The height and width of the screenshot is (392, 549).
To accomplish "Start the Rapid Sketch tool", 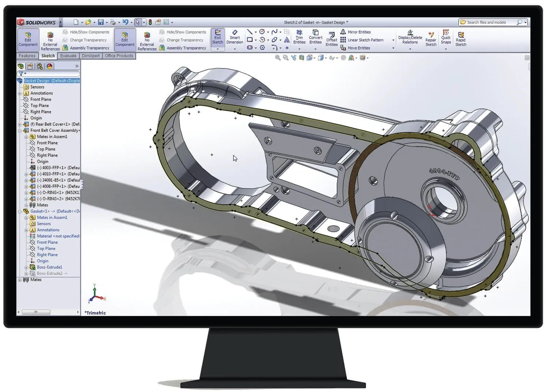I will click(460, 39).
